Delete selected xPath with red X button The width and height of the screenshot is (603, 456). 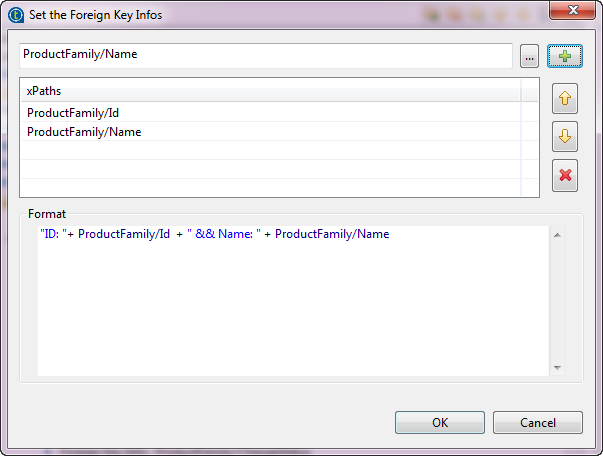click(x=565, y=175)
